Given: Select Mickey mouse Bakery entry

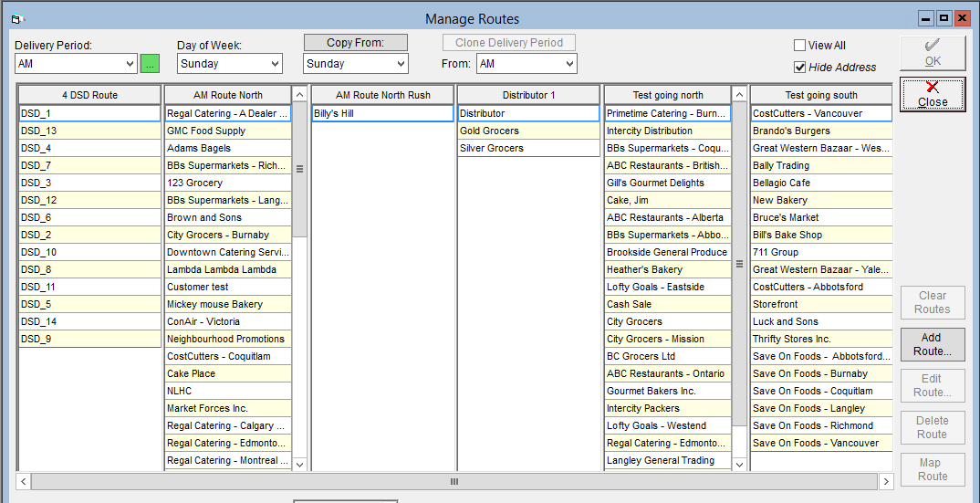Looking at the screenshot, I should coord(228,304).
